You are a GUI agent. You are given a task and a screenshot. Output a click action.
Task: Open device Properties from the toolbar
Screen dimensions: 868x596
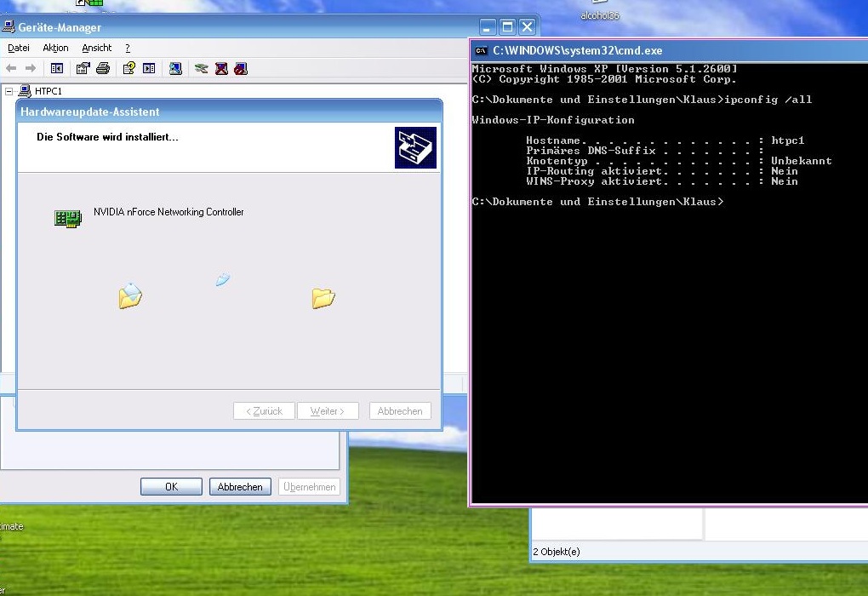(83, 68)
